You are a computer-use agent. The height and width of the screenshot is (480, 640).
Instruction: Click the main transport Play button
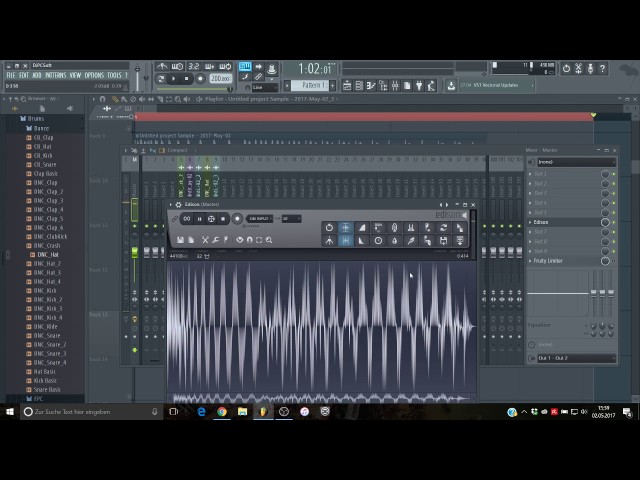click(x=173, y=78)
